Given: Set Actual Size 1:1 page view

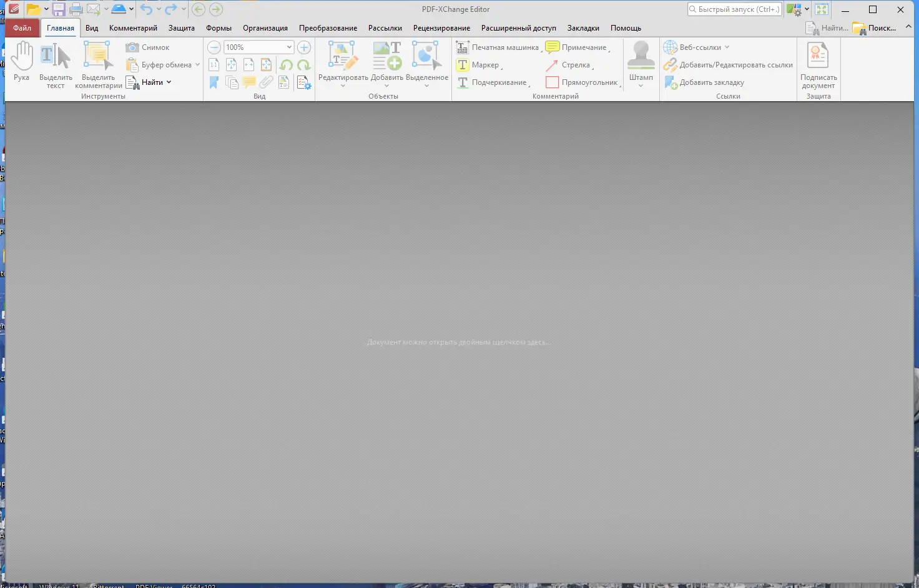Looking at the screenshot, I should (x=214, y=65).
